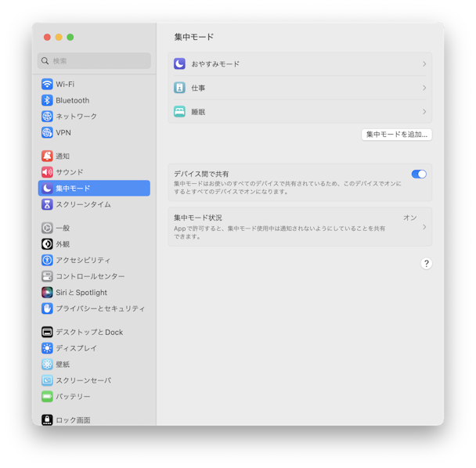This screenshot has width=476, height=468.
Task: Click 集中モードを追加… button
Action: (x=397, y=135)
